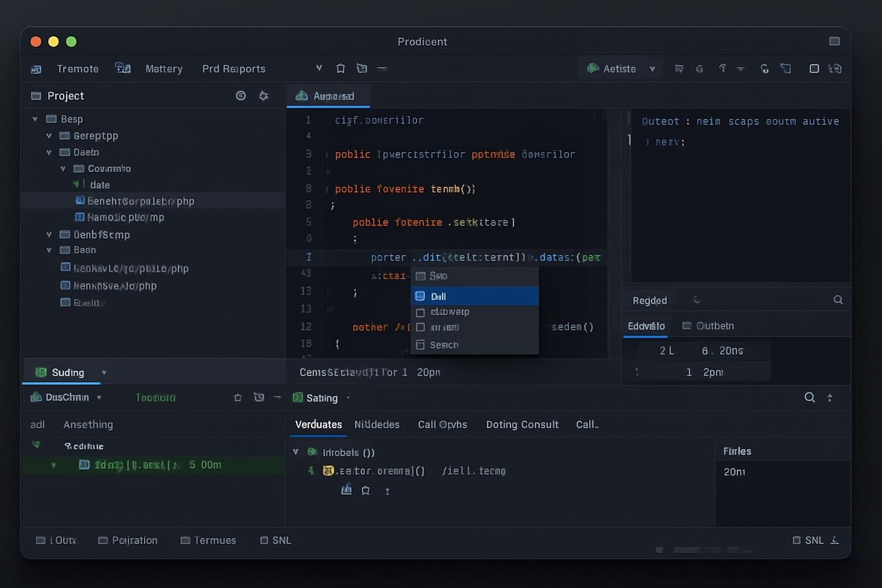
Task: Check the highlighted Dull option checkbox
Action: pyautogui.click(x=420, y=296)
